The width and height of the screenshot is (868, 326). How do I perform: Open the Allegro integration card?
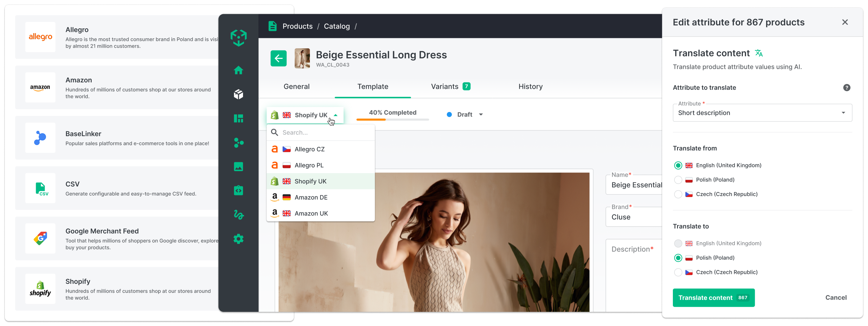(x=117, y=37)
